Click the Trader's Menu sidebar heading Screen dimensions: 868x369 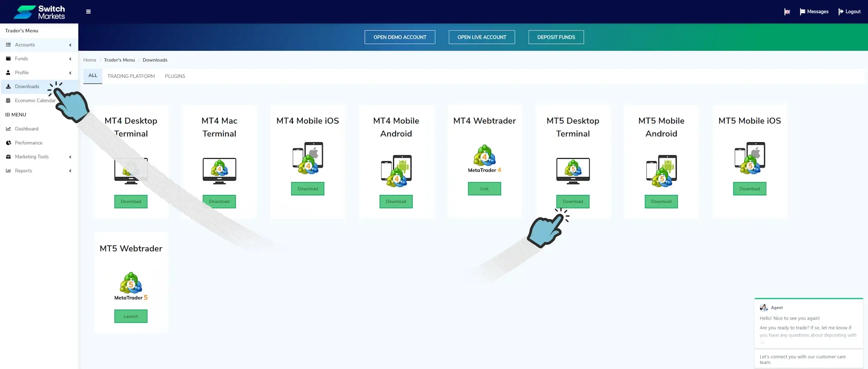tap(22, 31)
